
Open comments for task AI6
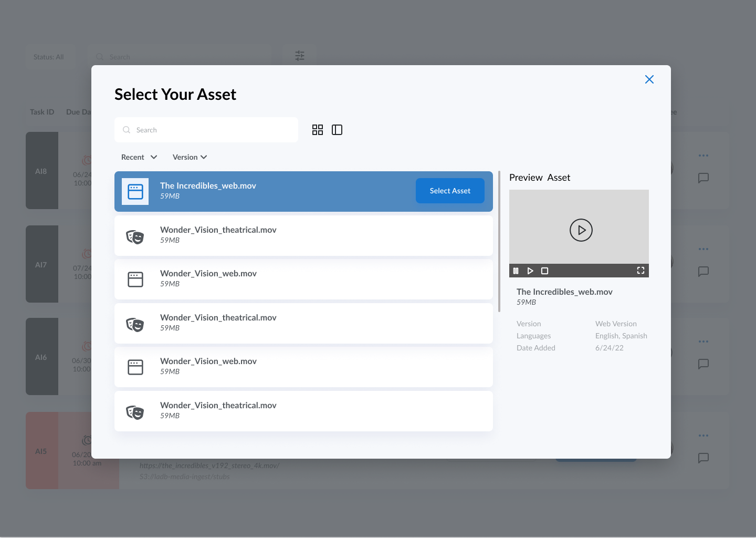[703, 364]
